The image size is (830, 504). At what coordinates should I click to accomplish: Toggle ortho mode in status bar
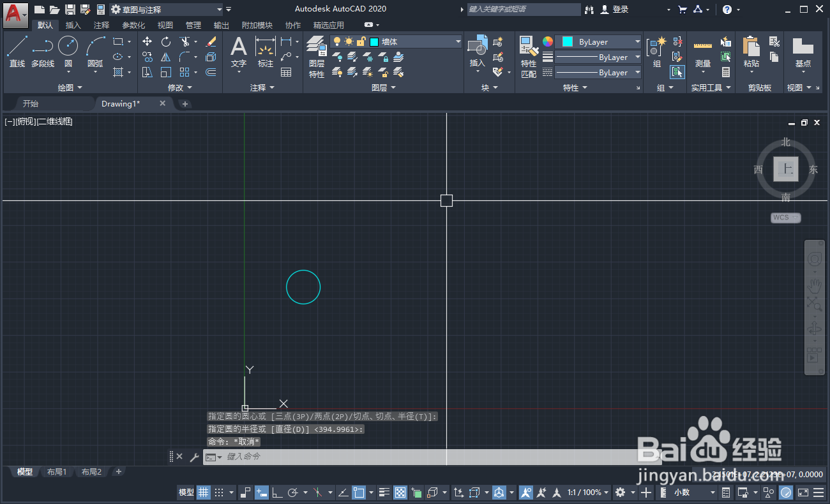[x=278, y=493]
